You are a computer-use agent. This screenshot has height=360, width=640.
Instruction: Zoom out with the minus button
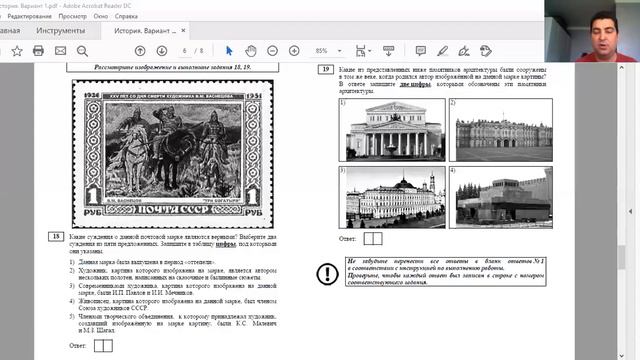point(273,51)
